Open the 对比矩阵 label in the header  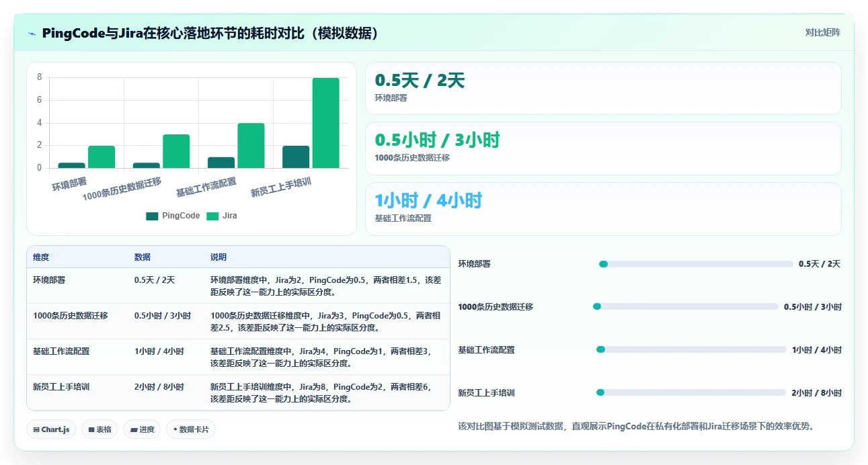822,32
